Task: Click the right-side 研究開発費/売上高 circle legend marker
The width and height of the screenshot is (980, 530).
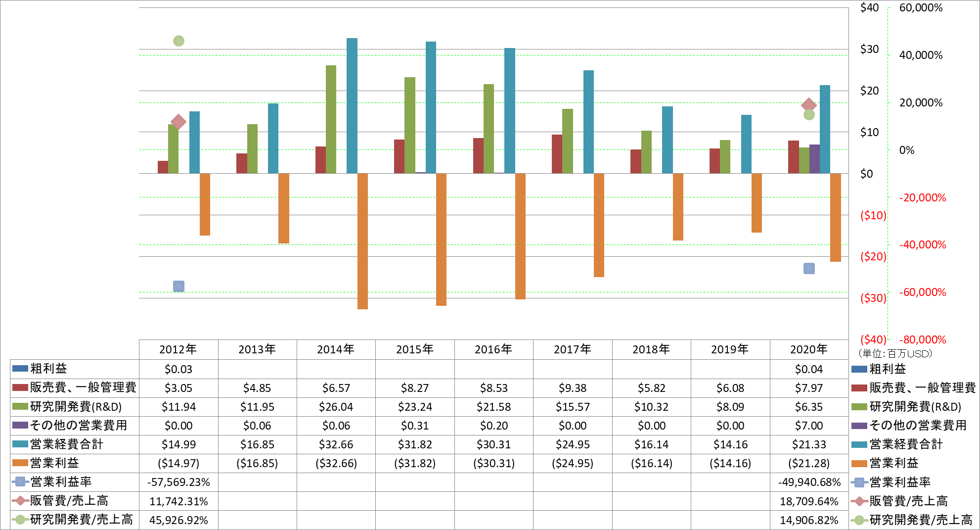Action: click(x=859, y=520)
